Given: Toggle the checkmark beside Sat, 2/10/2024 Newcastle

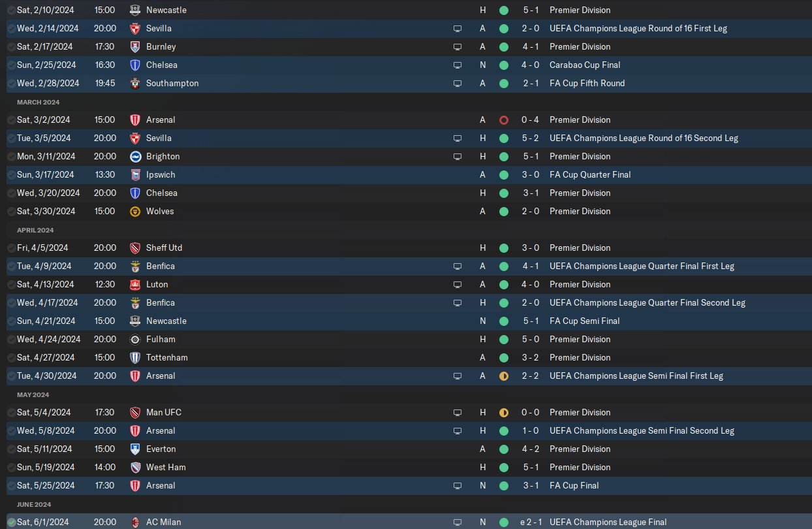Looking at the screenshot, I should (x=11, y=10).
